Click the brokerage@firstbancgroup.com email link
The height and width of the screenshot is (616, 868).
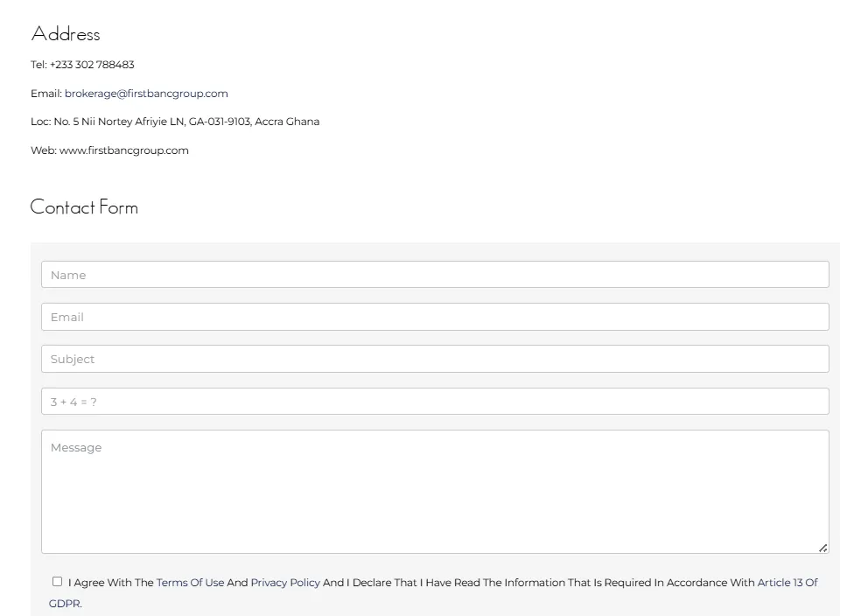click(146, 94)
